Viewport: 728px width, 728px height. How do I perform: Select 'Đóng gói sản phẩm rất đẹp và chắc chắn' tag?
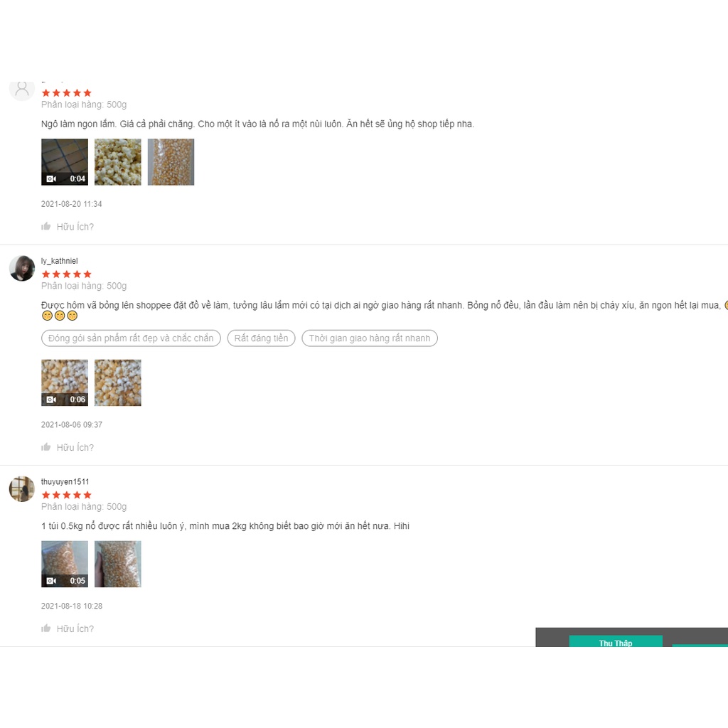pos(131,338)
